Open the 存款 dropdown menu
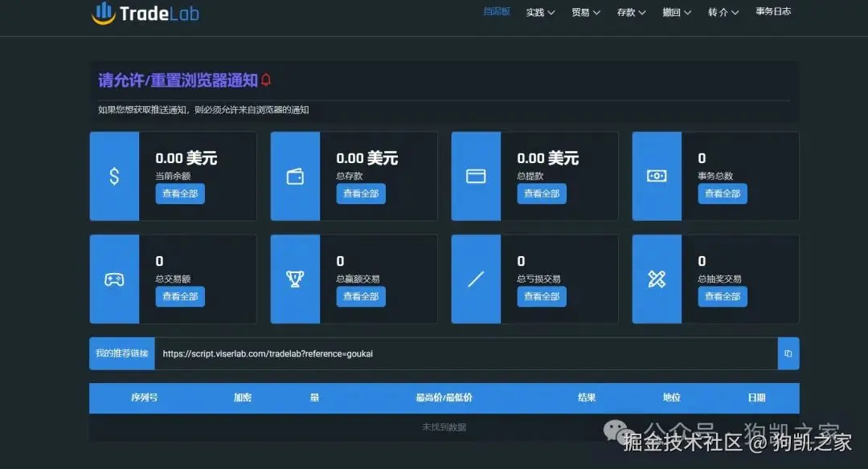This screenshot has width=868, height=469. pyautogui.click(x=630, y=11)
